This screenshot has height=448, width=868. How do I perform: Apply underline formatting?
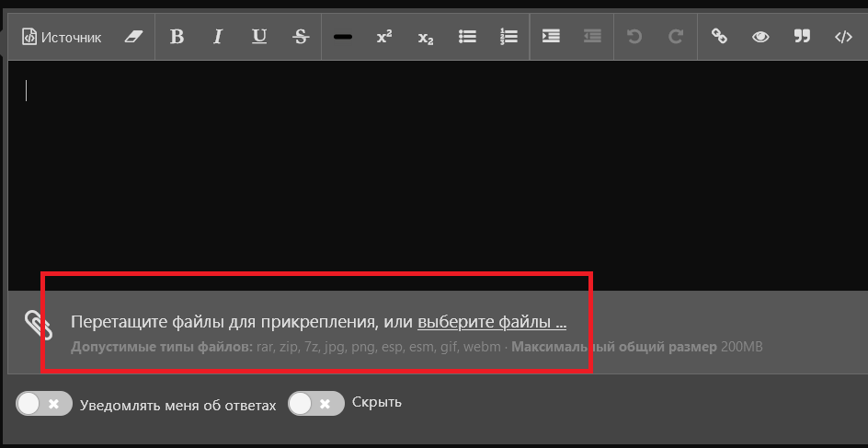tap(259, 37)
